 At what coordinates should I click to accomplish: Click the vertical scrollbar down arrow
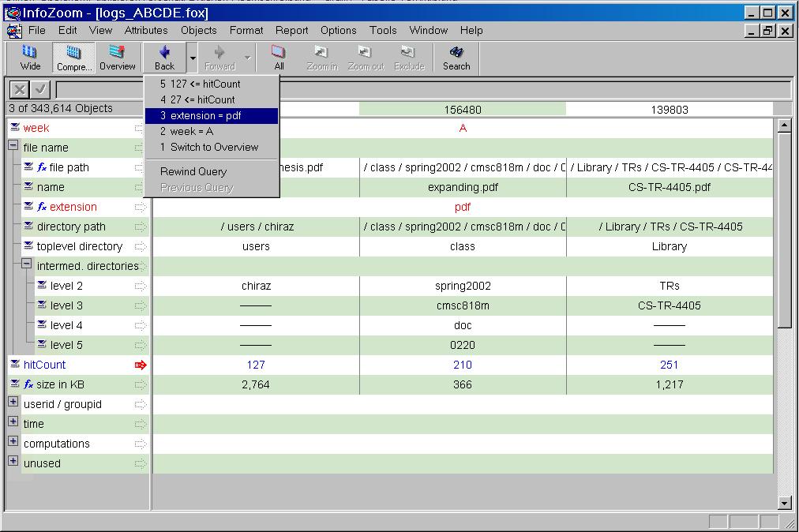pyautogui.click(x=784, y=503)
